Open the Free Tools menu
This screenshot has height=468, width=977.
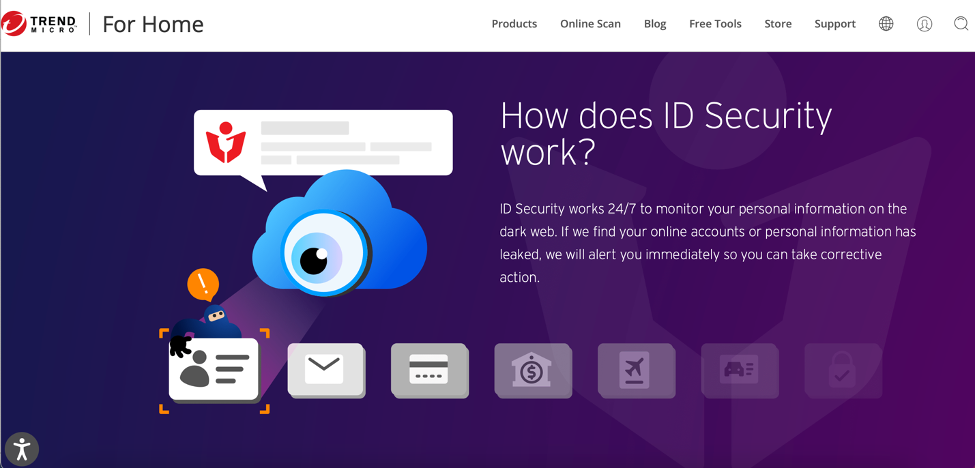[715, 24]
